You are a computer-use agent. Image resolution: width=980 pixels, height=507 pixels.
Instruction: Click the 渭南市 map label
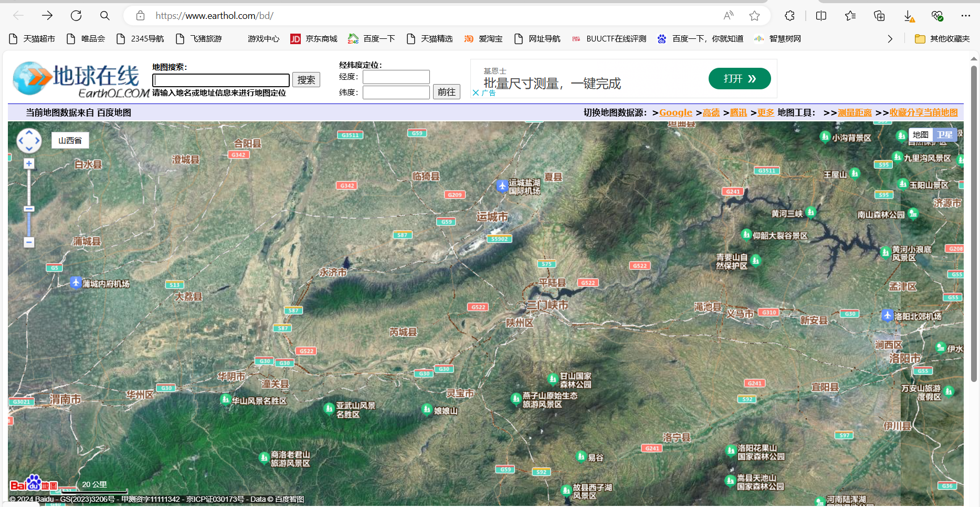(66, 399)
